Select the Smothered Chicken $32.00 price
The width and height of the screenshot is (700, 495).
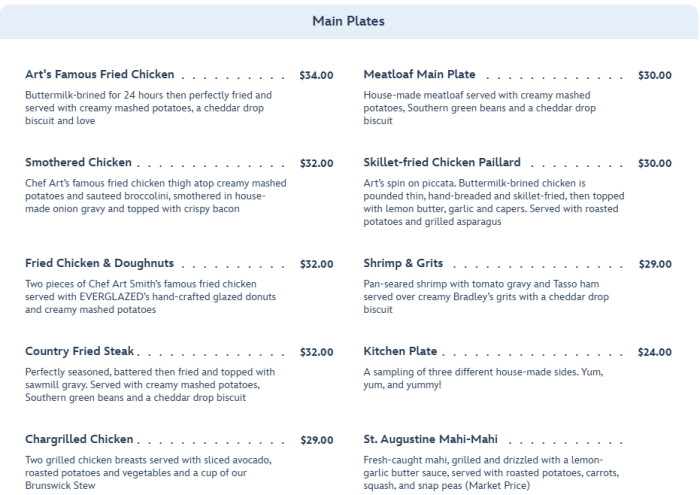(316, 163)
